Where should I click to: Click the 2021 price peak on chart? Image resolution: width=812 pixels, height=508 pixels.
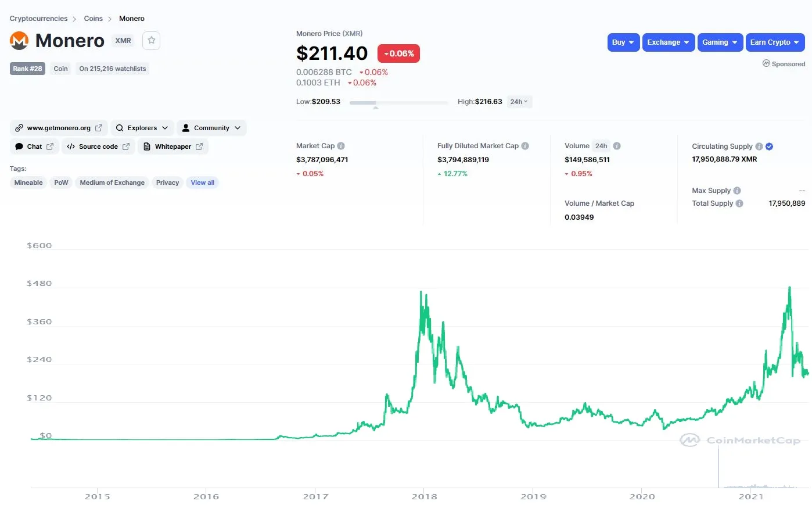[x=789, y=287]
